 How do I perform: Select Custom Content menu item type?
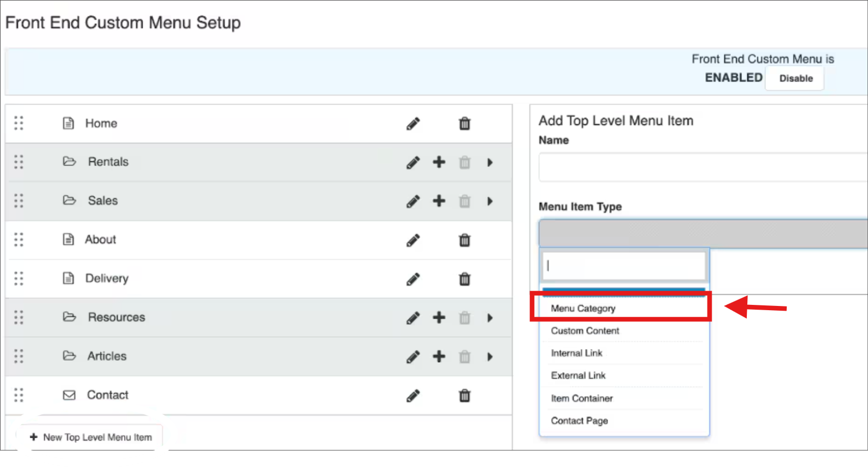(x=585, y=331)
